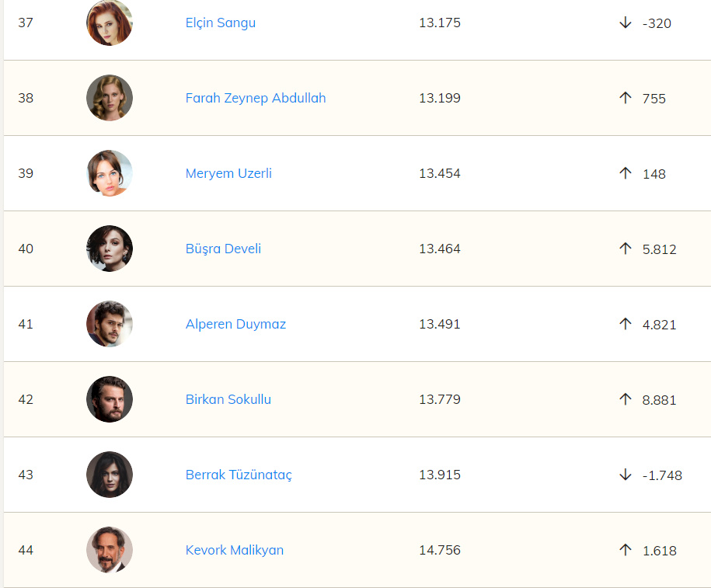Click the down arrow beside -320
Screen dimensions: 711x588
point(626,23)
